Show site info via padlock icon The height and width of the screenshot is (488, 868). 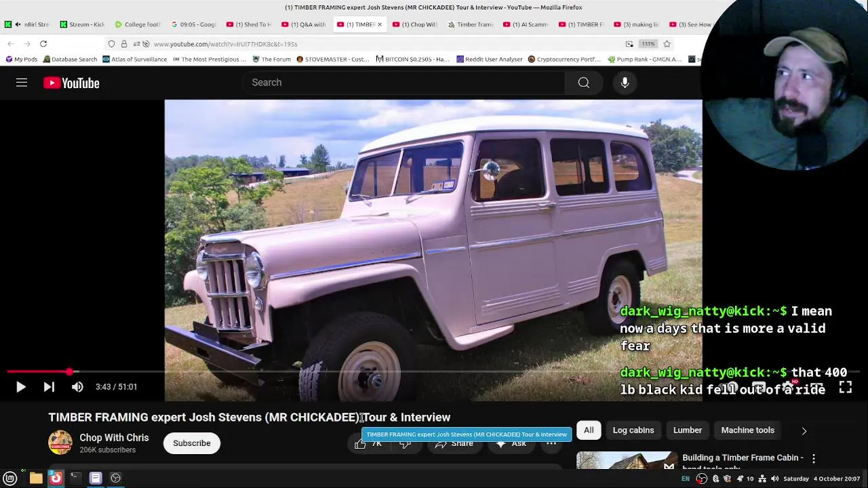tap(123, 44)
